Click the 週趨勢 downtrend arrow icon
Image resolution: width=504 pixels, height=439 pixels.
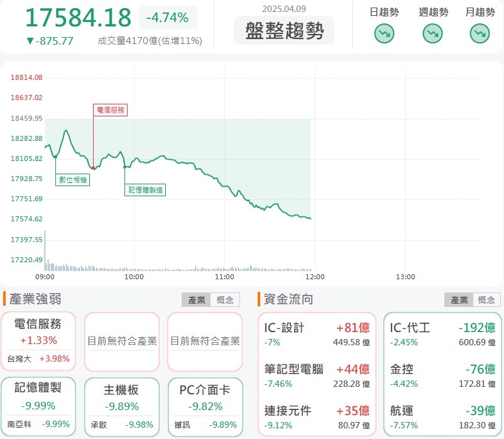(x=432, y=33)
